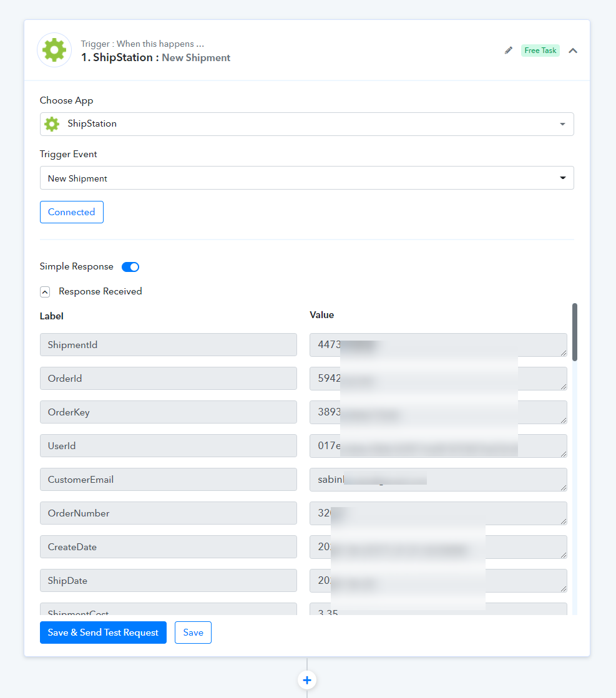Image resolution: width=616 pixels, height=698 pixels.
Task: Click the ShipDate label field
Action: [169, 581]
